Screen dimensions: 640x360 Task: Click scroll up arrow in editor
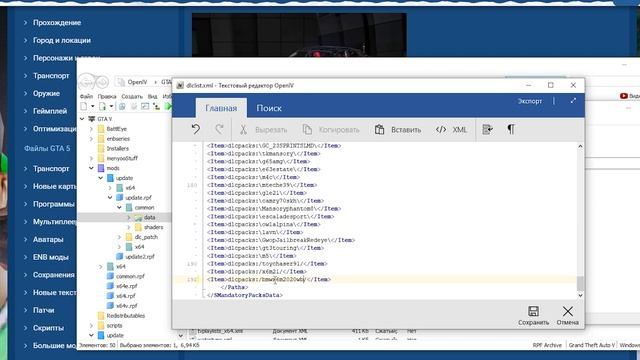tap(580, 147)
